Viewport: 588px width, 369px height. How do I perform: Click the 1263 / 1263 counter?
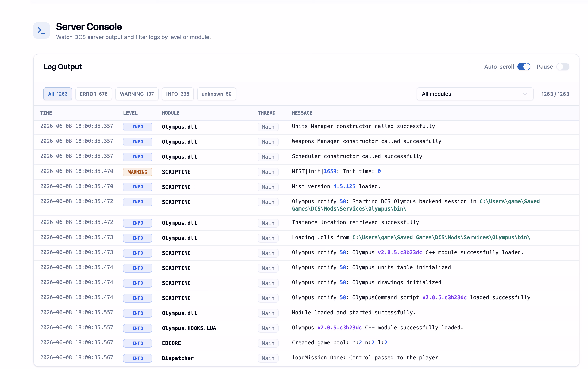(555, 94)
